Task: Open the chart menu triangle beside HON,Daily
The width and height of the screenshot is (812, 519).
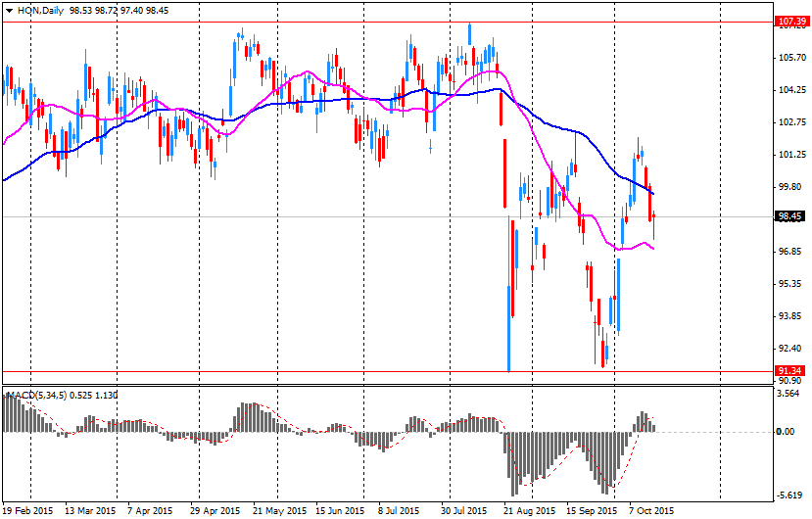Action: [10, 11]
